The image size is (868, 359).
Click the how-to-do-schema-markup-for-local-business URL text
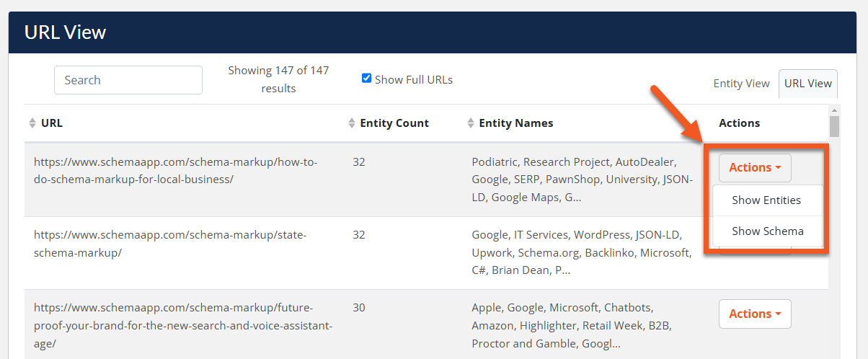click(176, 170)
